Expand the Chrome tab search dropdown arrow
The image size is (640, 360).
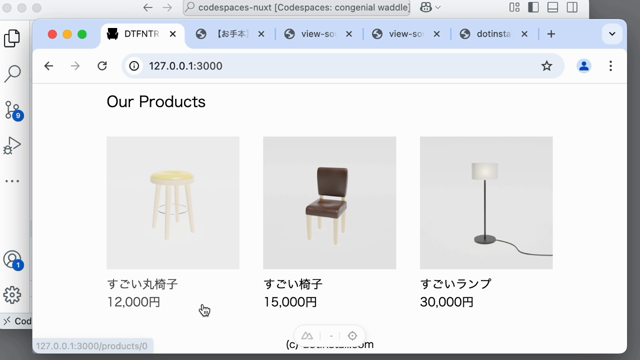pyautogui.click(x=612, y=34)
